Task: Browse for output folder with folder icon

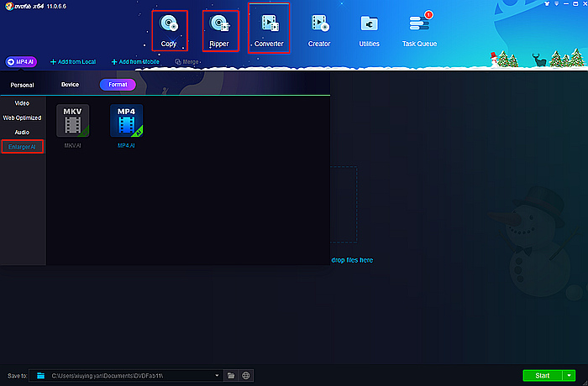Action: (231, 375)
